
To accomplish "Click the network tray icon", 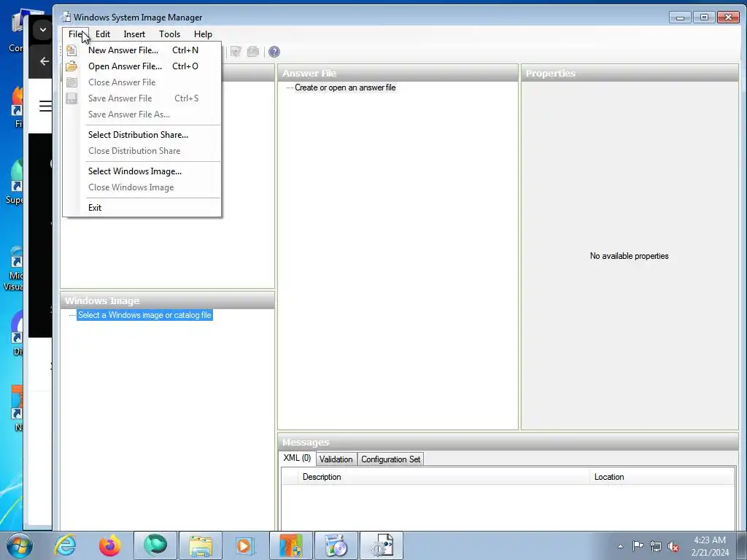I will tap(656, 546).
